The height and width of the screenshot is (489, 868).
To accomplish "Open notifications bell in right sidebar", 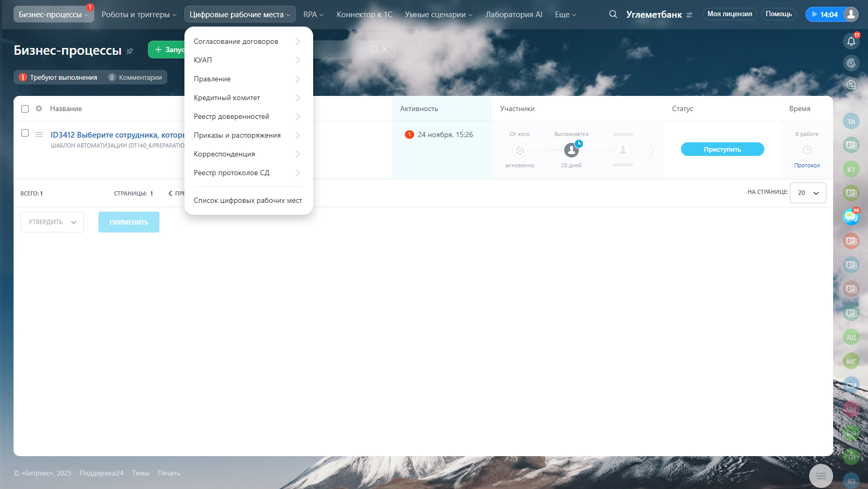I will [851, 41].
